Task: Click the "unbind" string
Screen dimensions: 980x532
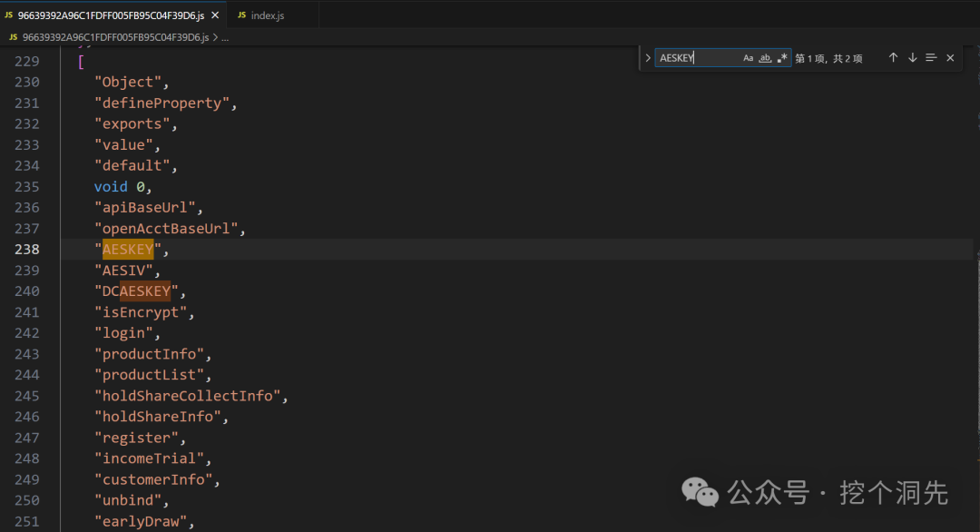Action: [x=128, y=501]
